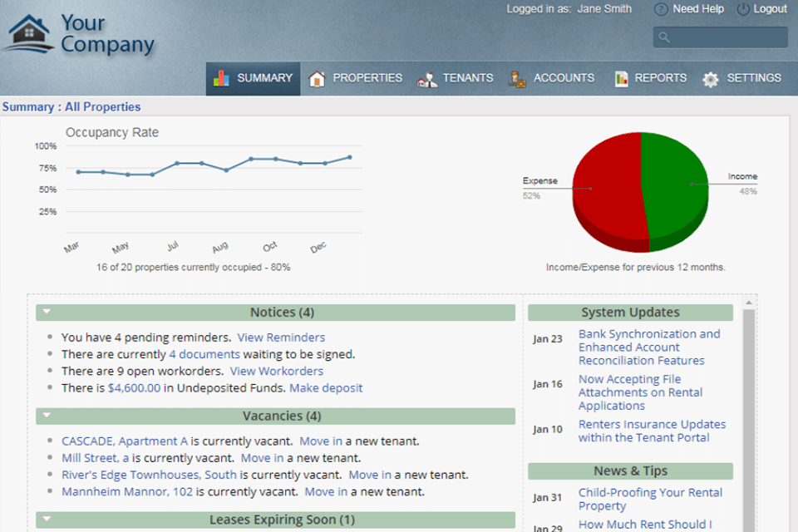Viewport: 798px width, 532px height.
Task: Open the View Reminders link
Action: pyautogui.click(x=281, y=337)
